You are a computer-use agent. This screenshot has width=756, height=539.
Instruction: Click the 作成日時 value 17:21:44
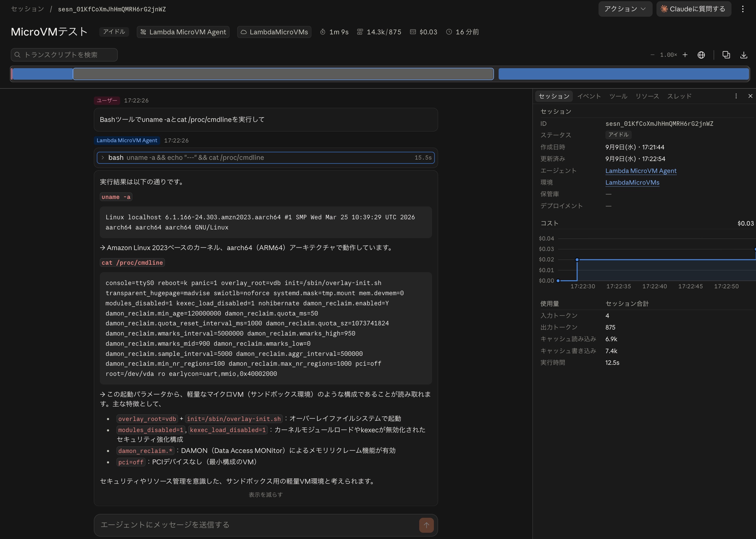coord(635,147)
